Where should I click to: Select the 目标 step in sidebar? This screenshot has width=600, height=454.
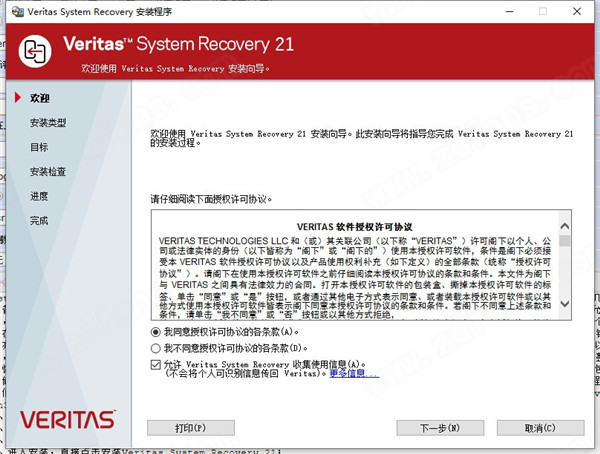click(x=39, y=147)
